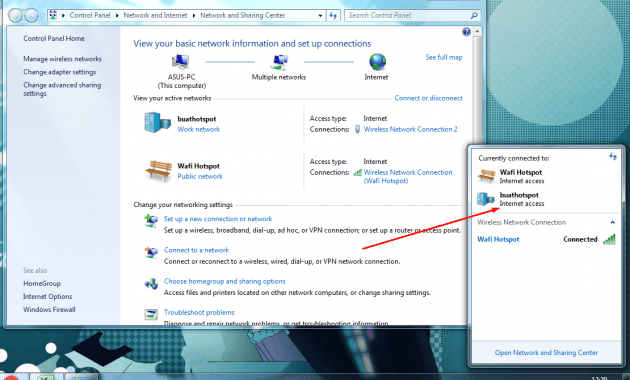Open Change advanced sharing settings

(x=62, y=89)
